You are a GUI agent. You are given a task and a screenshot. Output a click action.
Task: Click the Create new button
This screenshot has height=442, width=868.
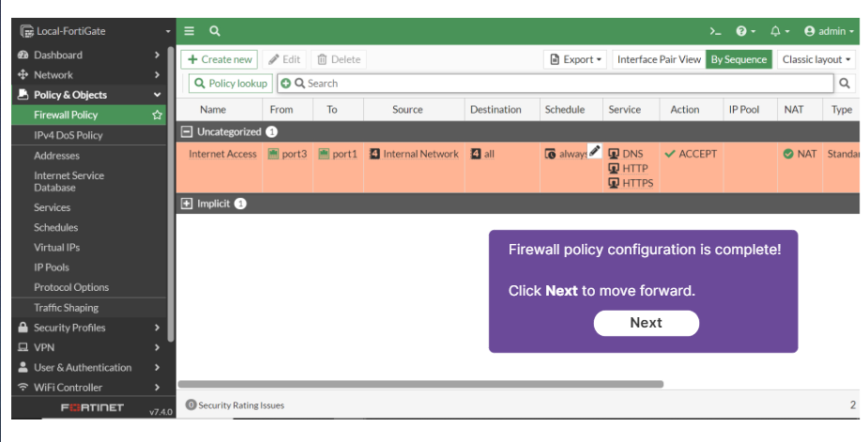point(220,59)
